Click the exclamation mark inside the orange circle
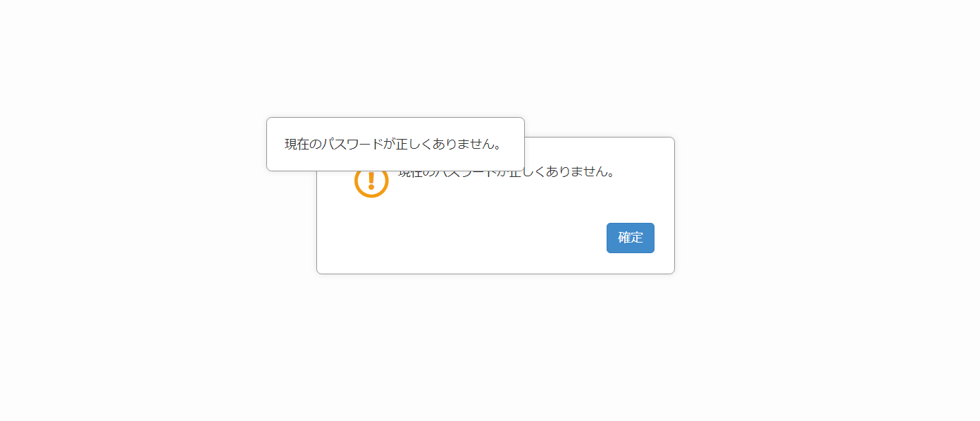Image resolution: width=980 pixels, height=421 pixels. pyautogui.click(x=371, y=183)
